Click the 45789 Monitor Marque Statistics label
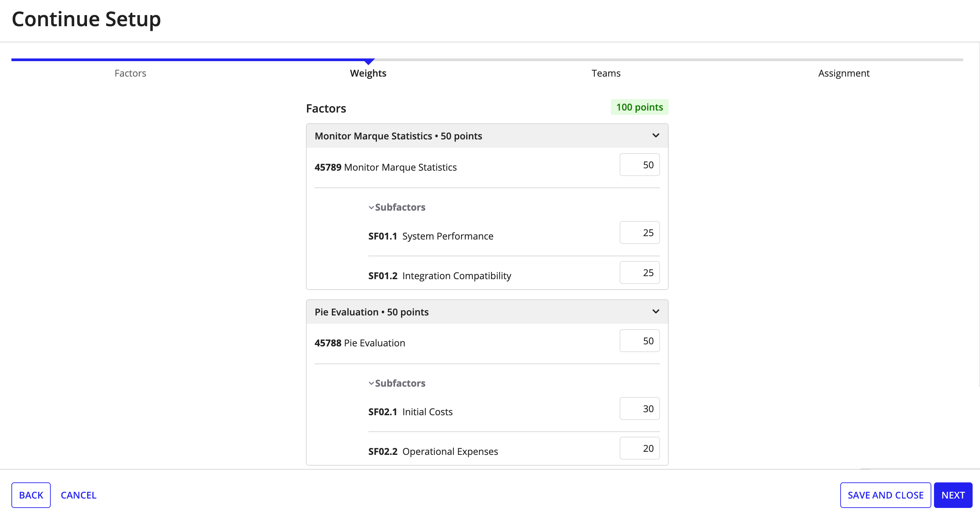Image resolution: width=980 pixels, height=516 pixels. tap(385, 167)
